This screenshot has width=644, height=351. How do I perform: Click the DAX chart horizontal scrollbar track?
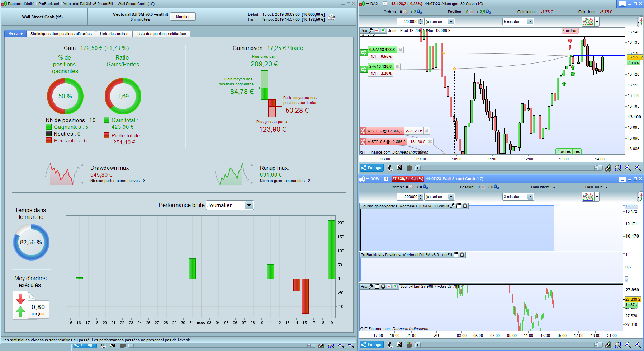[507, 168]
